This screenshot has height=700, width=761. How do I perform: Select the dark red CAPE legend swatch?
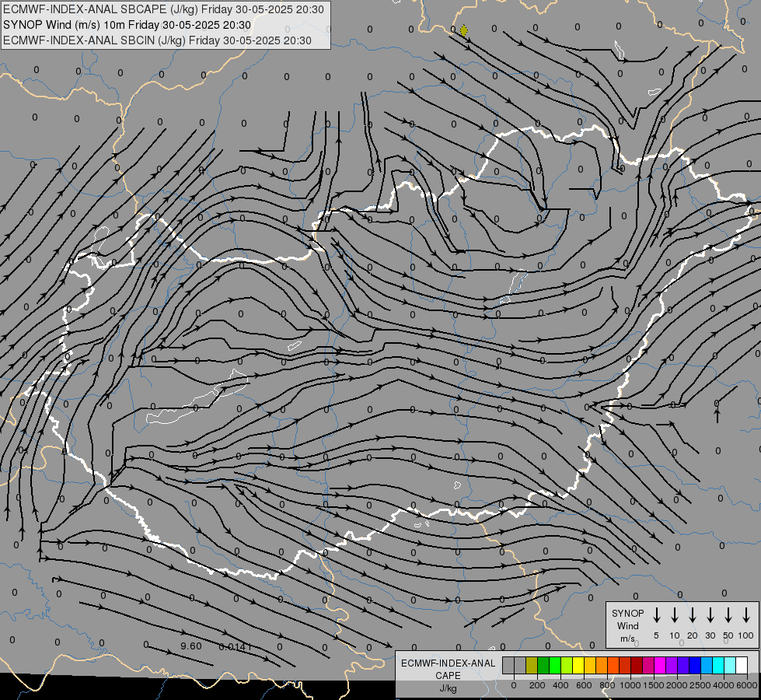coord(637,665)
